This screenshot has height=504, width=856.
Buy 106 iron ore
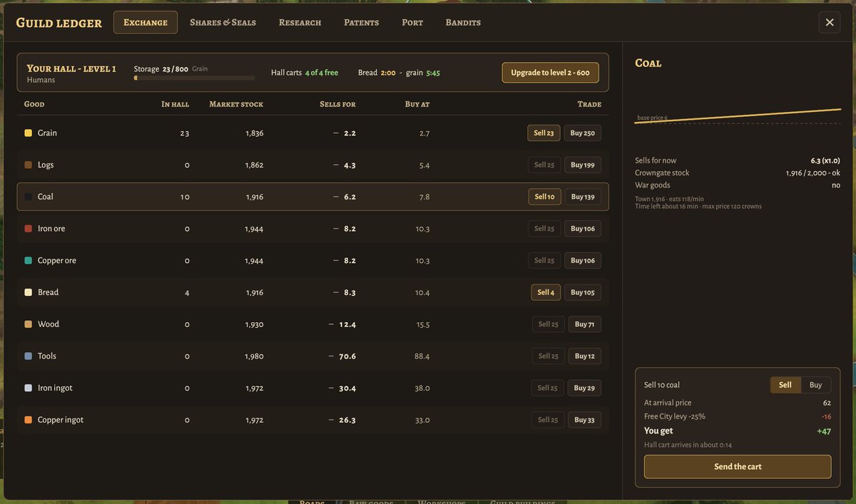(583, 229)
